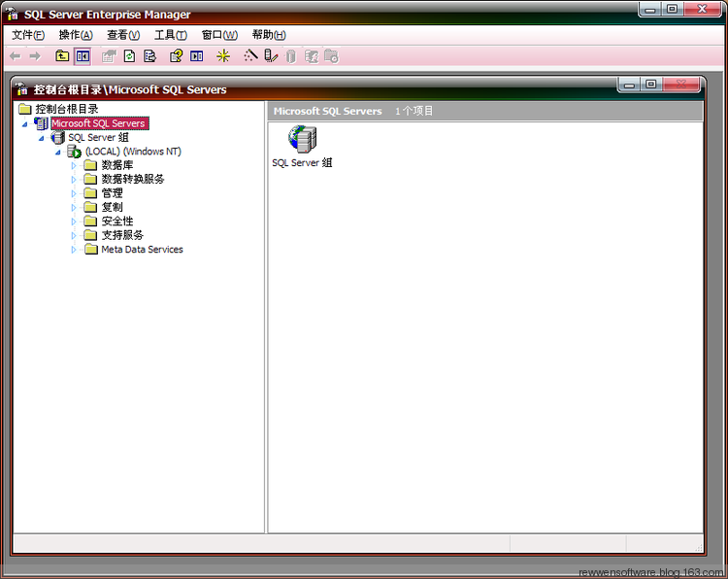
Task: Open the 帮助(H) menu
Action: 269,35
